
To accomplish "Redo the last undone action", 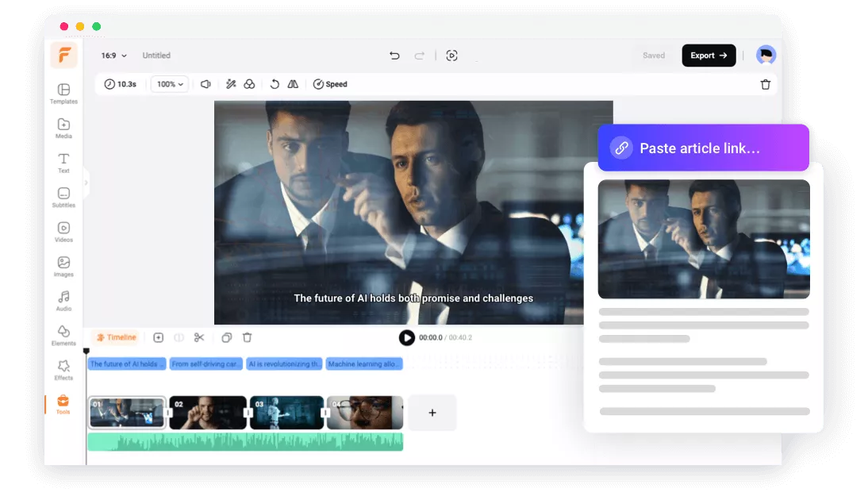I will [420, 56].
